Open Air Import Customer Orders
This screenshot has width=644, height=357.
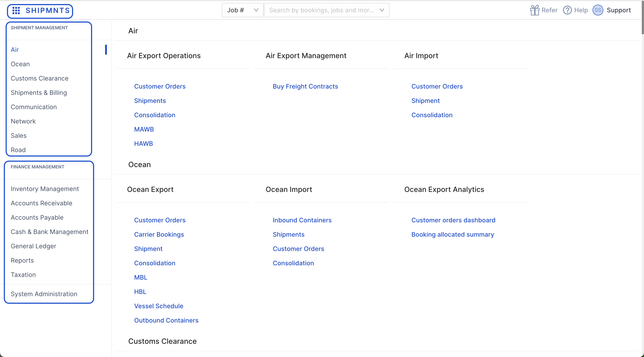437,86
